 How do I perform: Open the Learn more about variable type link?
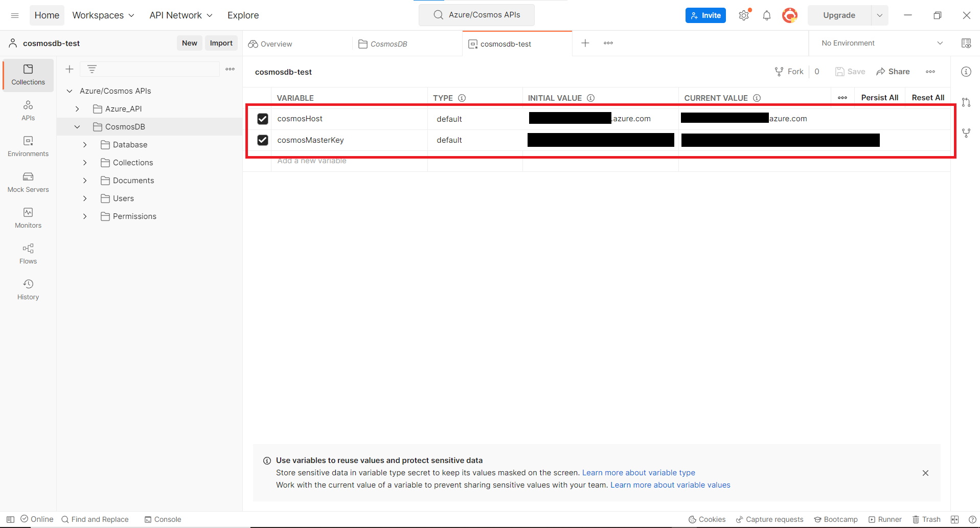coord(639,473)
